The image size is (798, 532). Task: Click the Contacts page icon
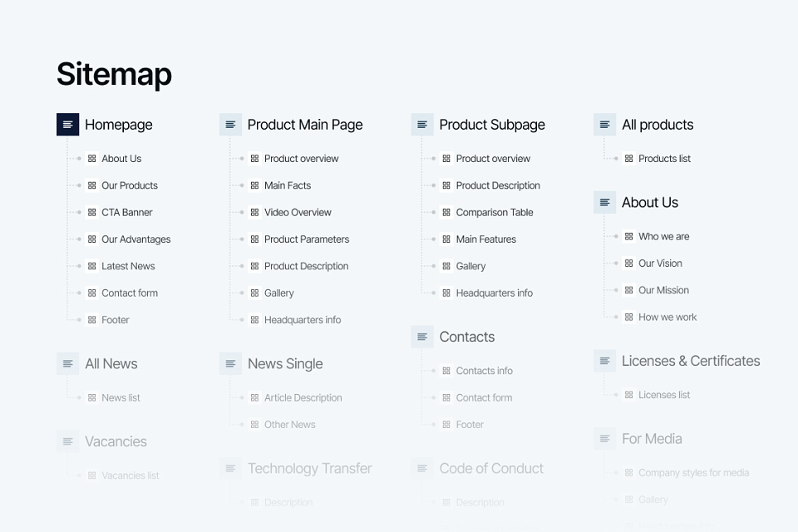coord(422,337)
